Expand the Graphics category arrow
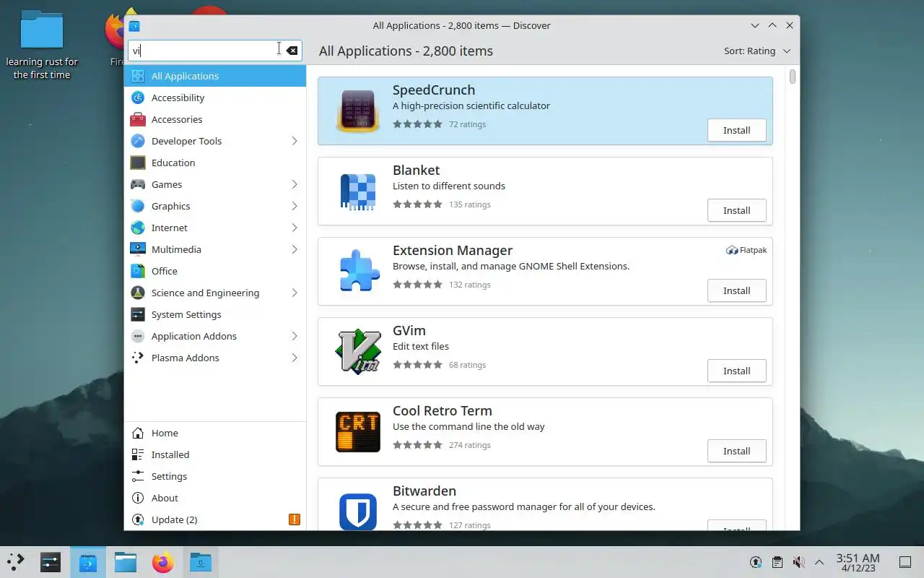The height and width of the screenshot is (578, 924). [x=295, y=206]
